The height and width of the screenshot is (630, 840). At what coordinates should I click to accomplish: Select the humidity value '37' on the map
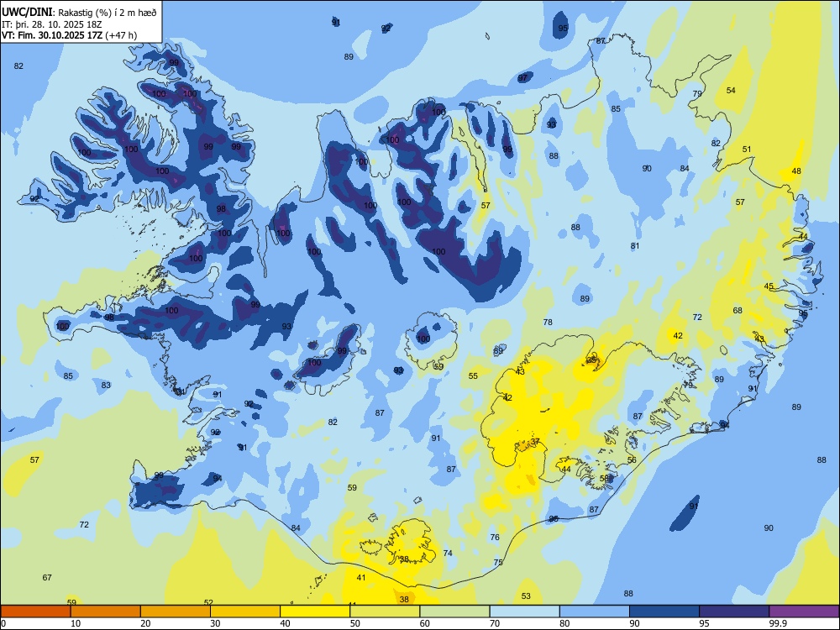(x=535, y=442)
